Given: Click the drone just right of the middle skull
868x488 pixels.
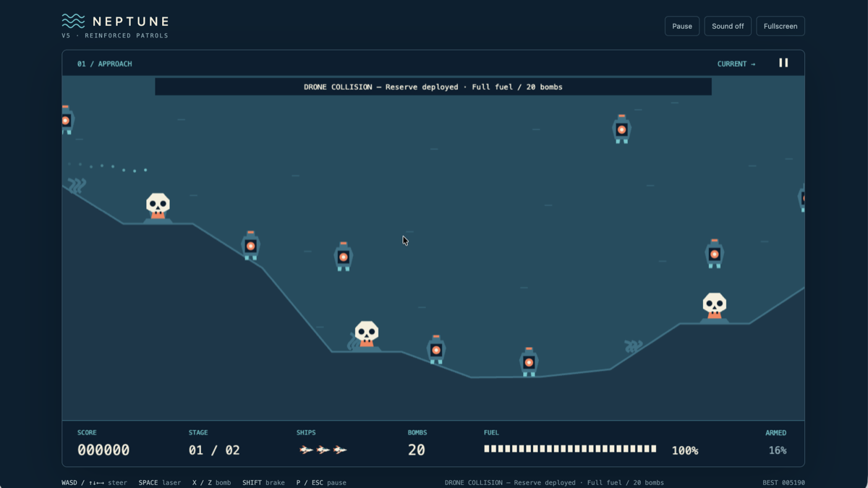Looking at the screenshot, I should pos(436,349).
